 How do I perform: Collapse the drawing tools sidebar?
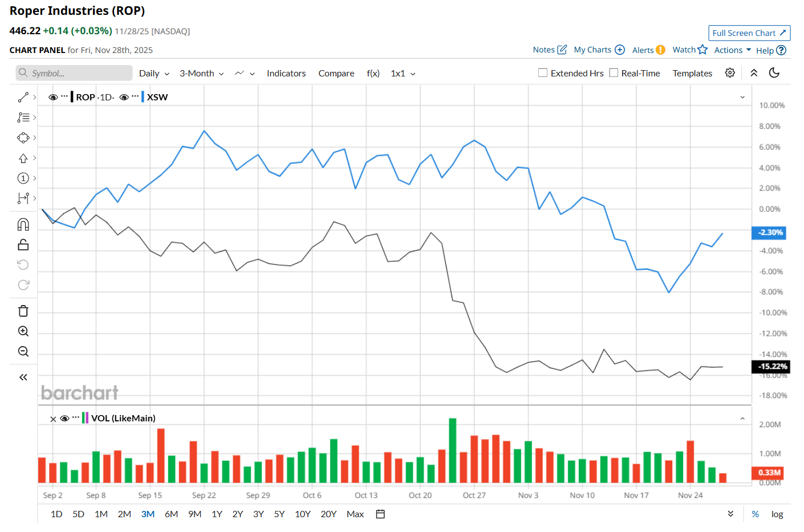pos(23,377)
